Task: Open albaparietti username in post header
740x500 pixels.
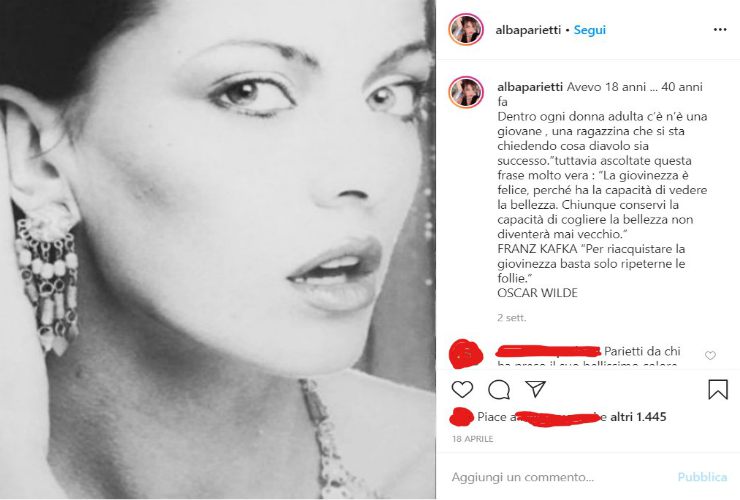Action: [528, 30]
